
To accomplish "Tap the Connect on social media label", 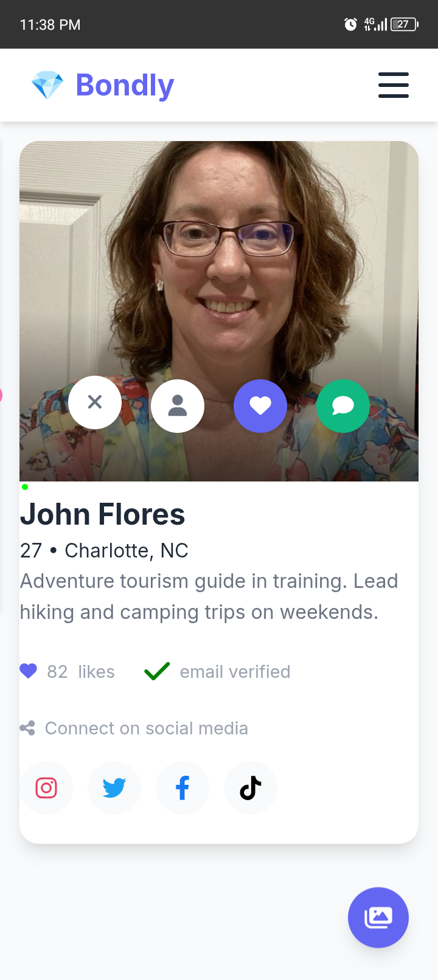I will click(147, 728).
